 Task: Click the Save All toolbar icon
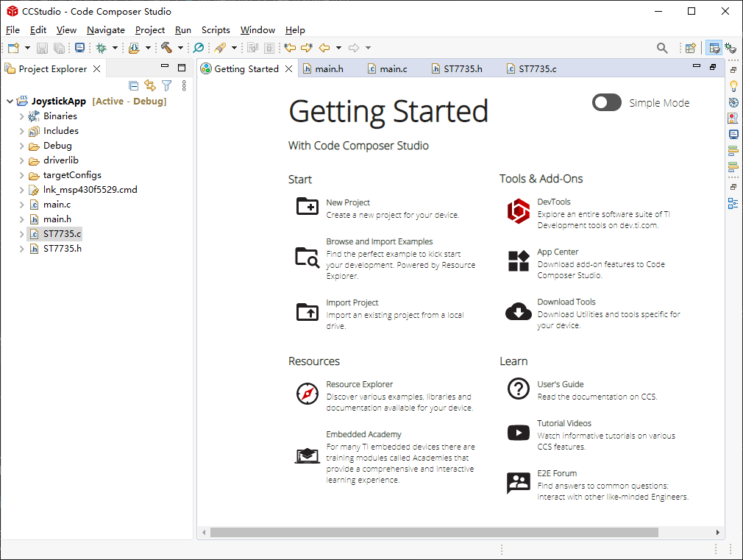click(x=60, y=48)
